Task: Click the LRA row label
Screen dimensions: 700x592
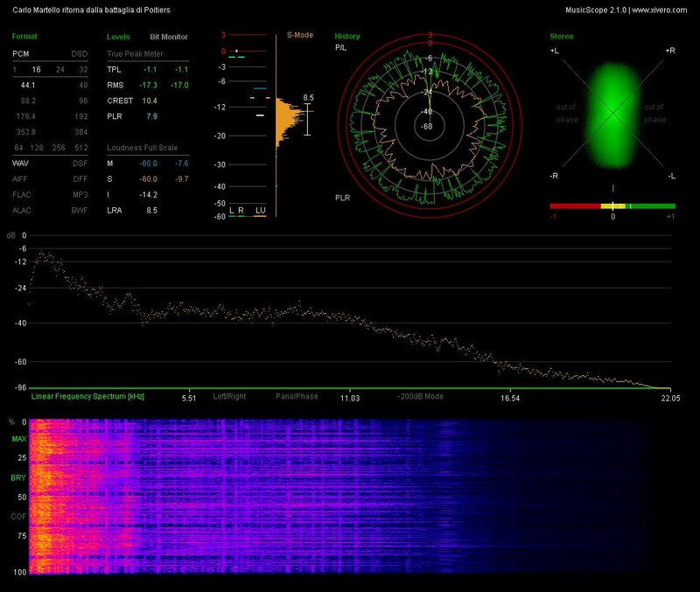Action: coord(115,210)
